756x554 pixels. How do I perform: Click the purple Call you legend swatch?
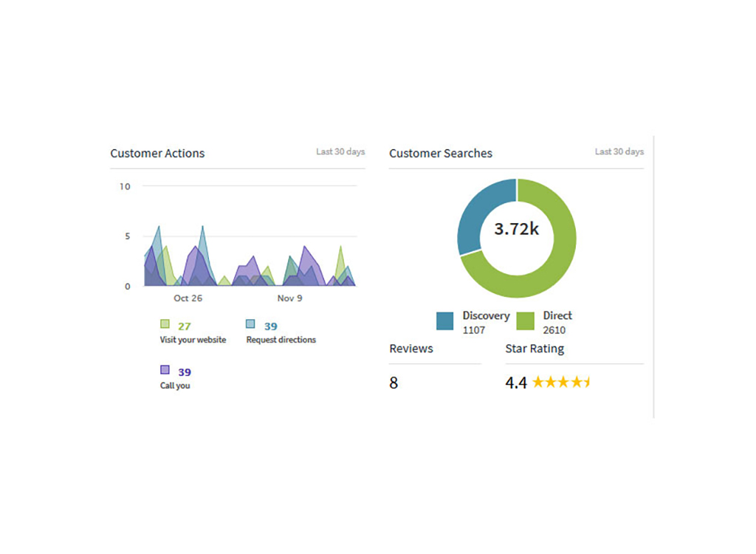click(165, 369)
